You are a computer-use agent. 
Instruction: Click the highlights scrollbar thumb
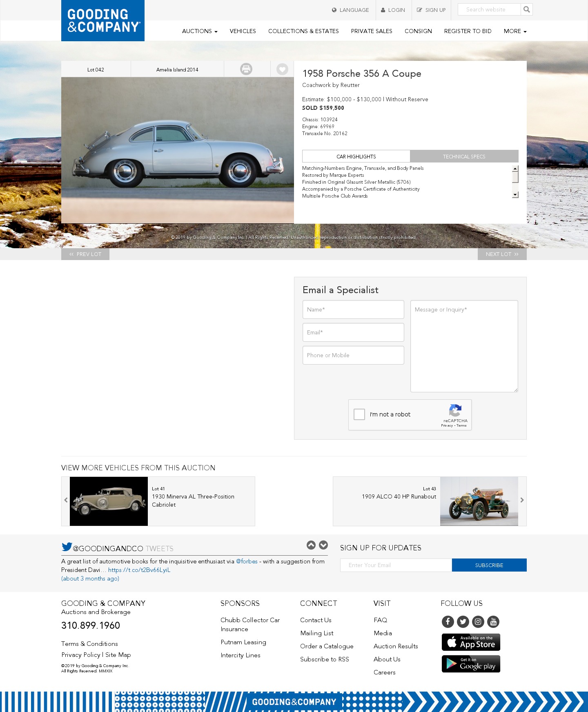point(515,177)
